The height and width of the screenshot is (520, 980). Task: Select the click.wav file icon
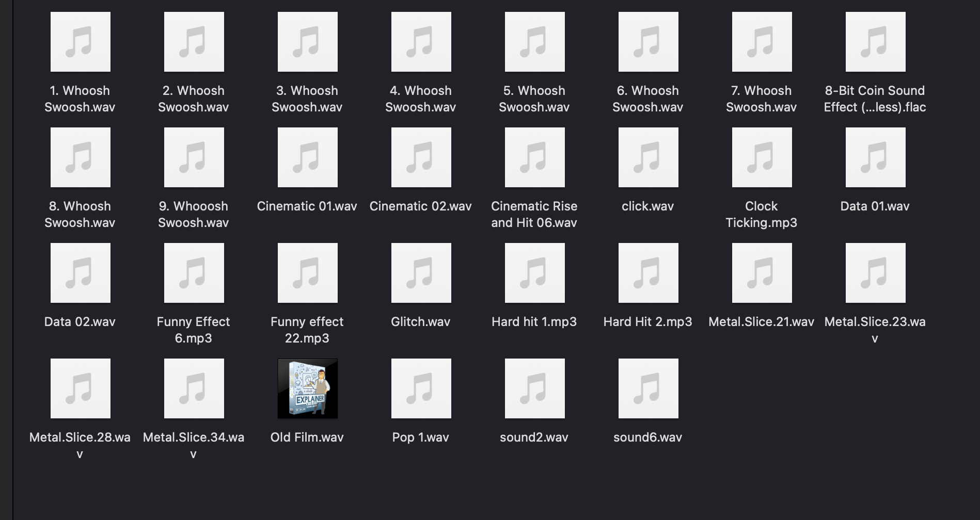click(648, 157)
